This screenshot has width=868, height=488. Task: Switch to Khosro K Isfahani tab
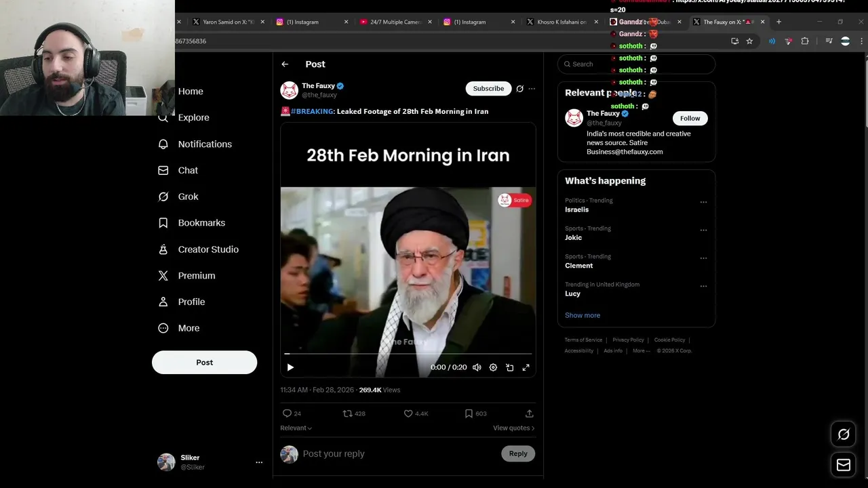(x=561, y=22)
